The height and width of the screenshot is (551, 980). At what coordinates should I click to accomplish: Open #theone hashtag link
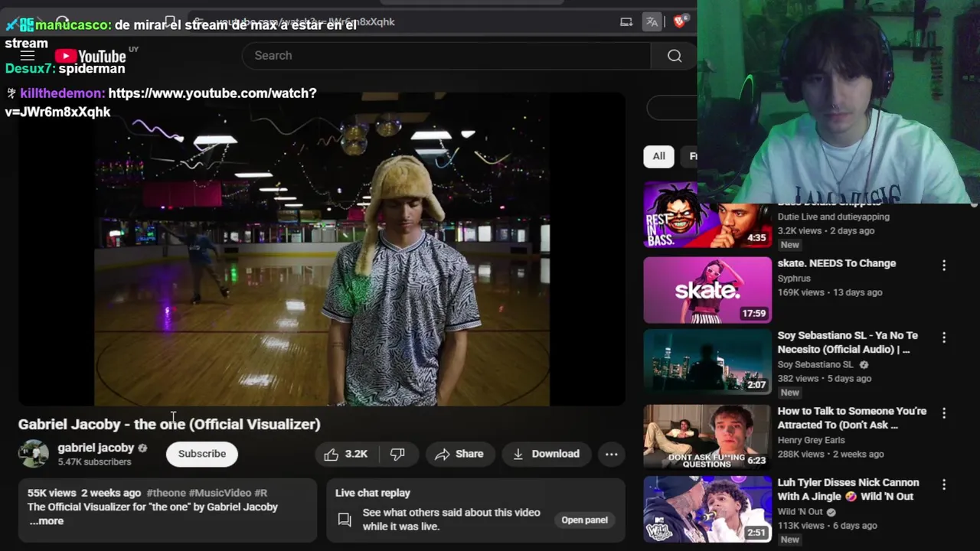[165, 493]
